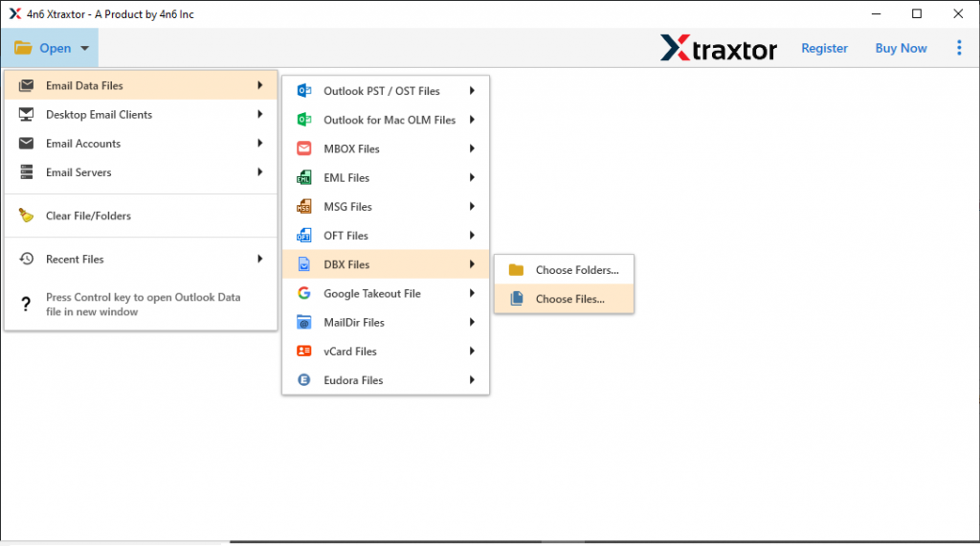Click the EML Files icon
The height and width of the screenshot is (546, 980).
click(x=303, y=177)
